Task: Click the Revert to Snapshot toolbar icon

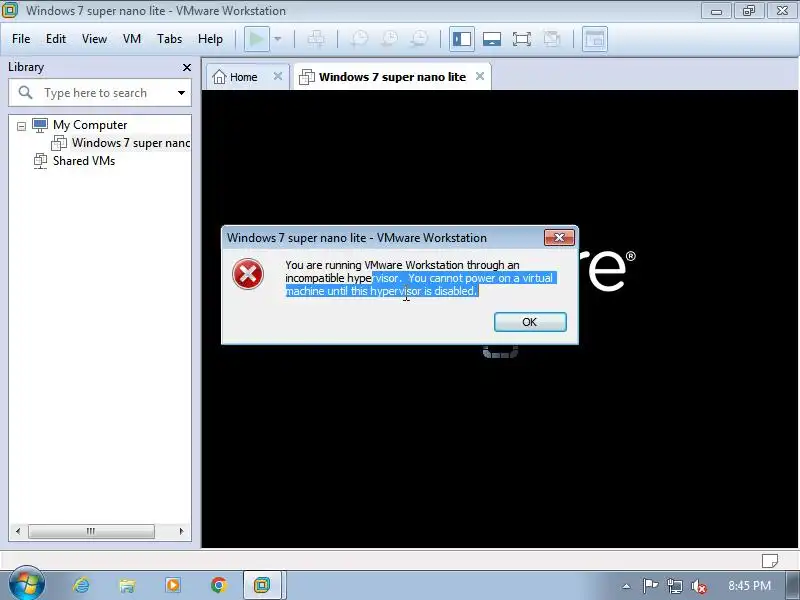Action: [390, 39]
